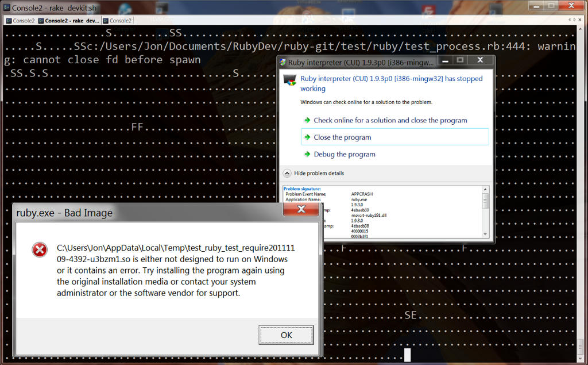Collapse 'Hide problem details' chevron
Screen dimensions: 588x365
[x=287, y=173]
